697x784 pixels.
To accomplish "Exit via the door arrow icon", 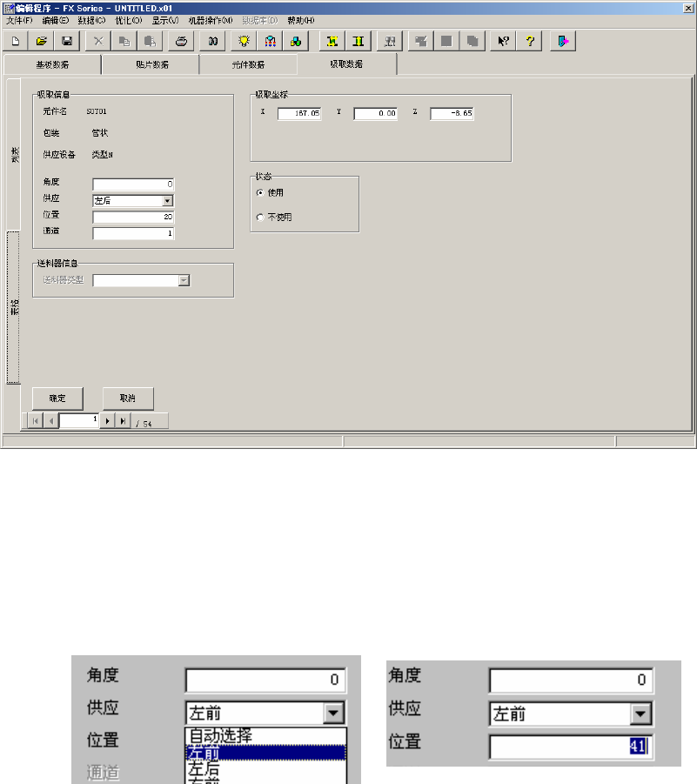I will pyautogui.click(x=563, y=41).
